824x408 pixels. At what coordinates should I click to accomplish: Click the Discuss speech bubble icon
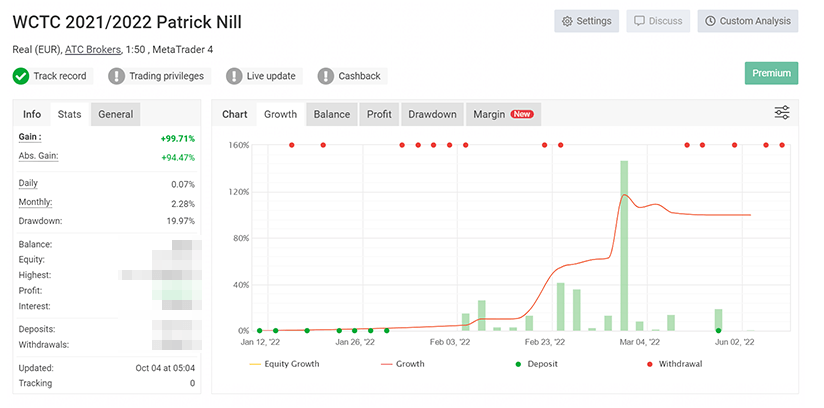coord(638,21)
